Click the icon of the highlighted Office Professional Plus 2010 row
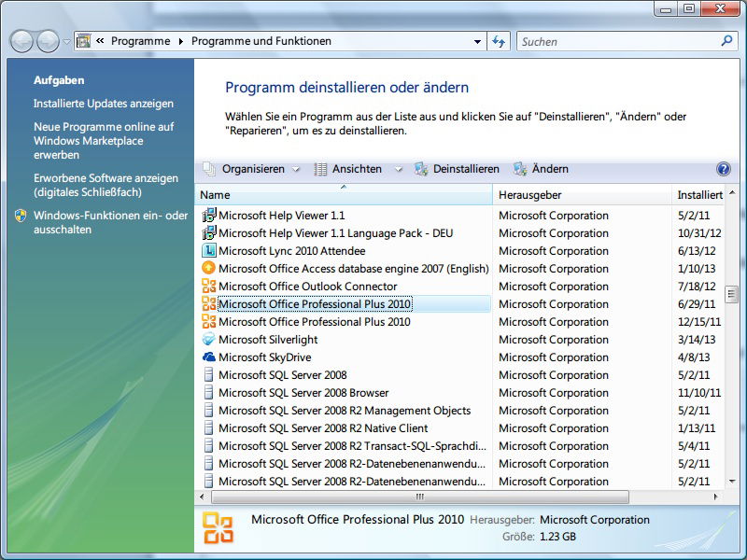The image size is (747, 560). pyautogui.click(x=208, y=303)
